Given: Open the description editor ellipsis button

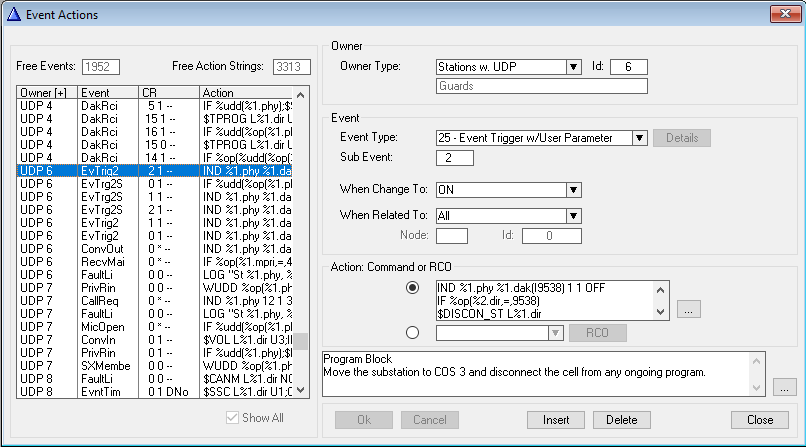Looking at the screenshot, I should point(784,386).
